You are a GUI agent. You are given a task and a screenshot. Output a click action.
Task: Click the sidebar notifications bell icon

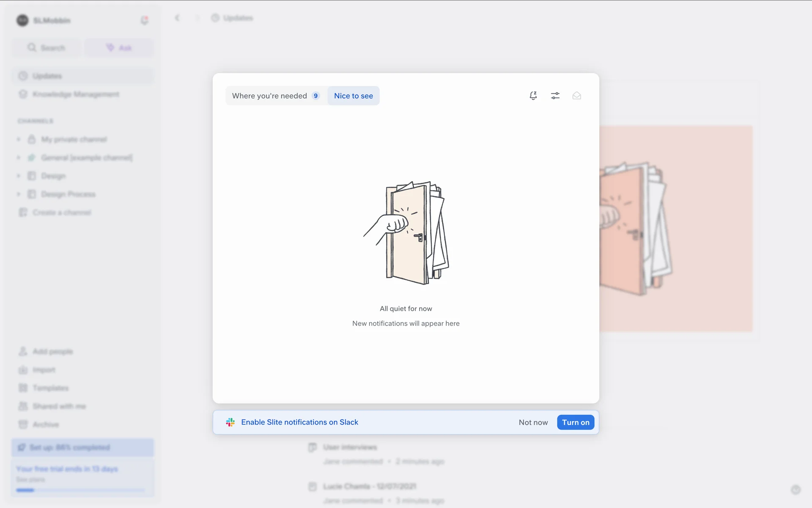coord(144,20)
